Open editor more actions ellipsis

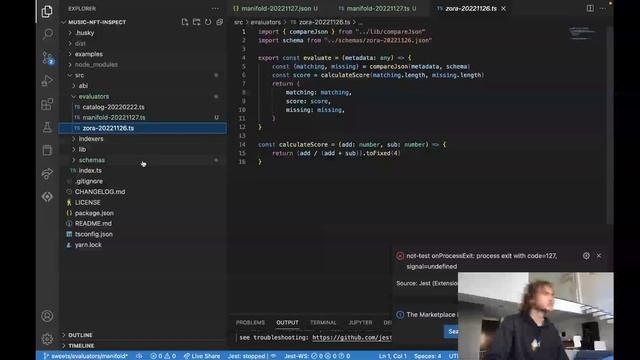tap(603, 9)
